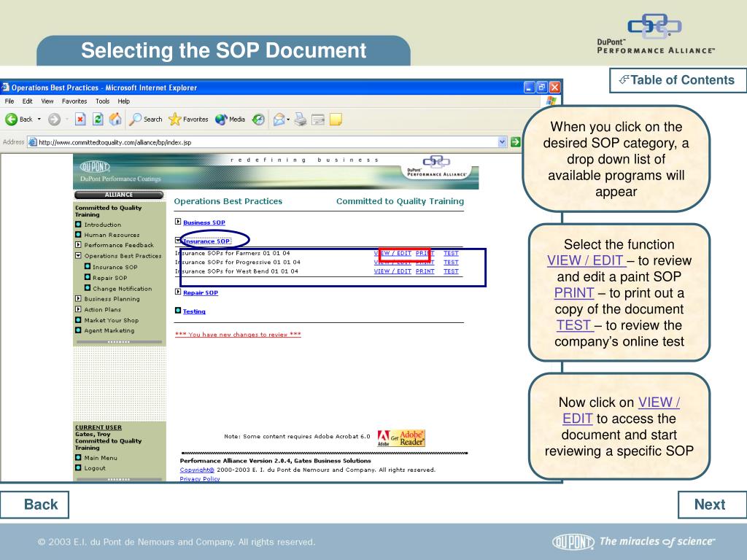Click VIEW / EDIT for Farmers SOPs

pos(392,253)
